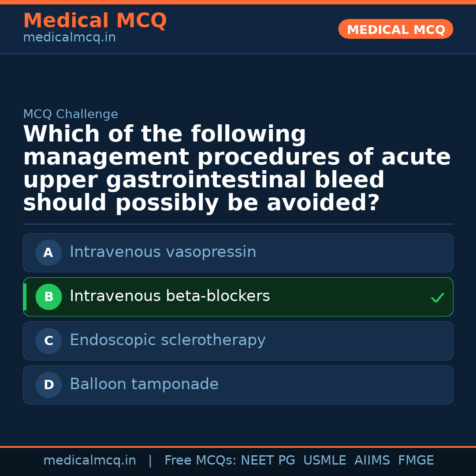The height and width of the screenshot is (476, 476).
Task: Click the USMLE footer item
Action: point(324,461)
